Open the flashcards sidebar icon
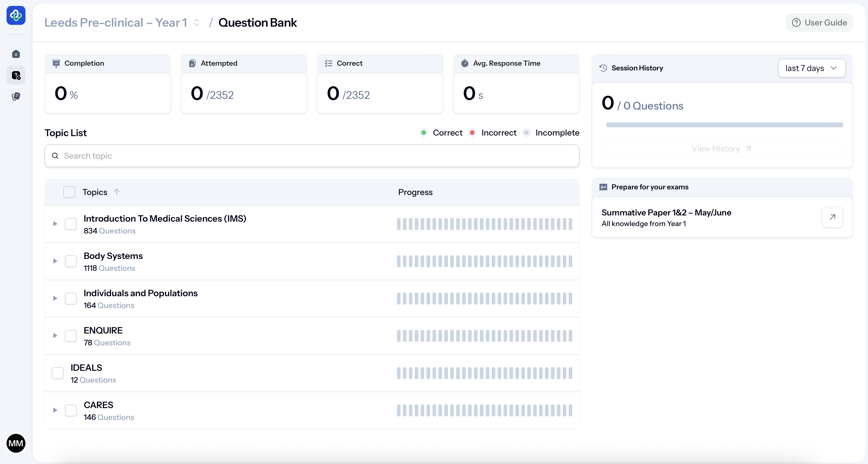 pos(16,97)
